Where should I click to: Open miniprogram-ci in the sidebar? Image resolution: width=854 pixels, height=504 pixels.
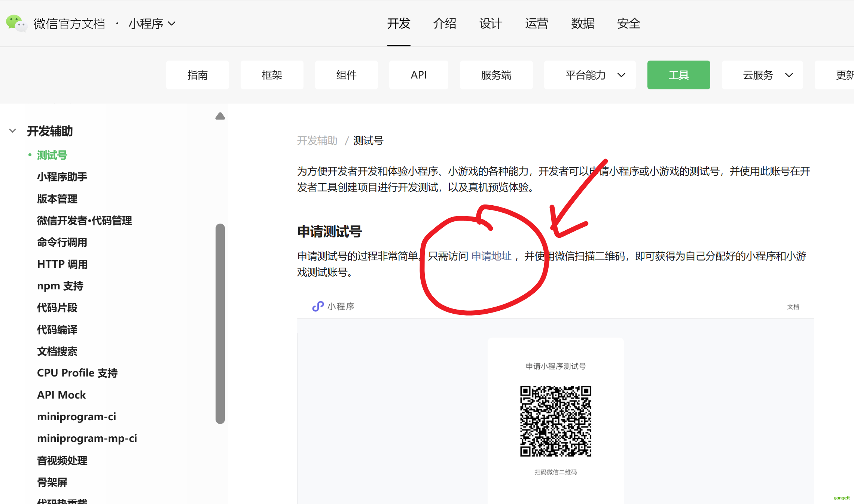point(77,417)
